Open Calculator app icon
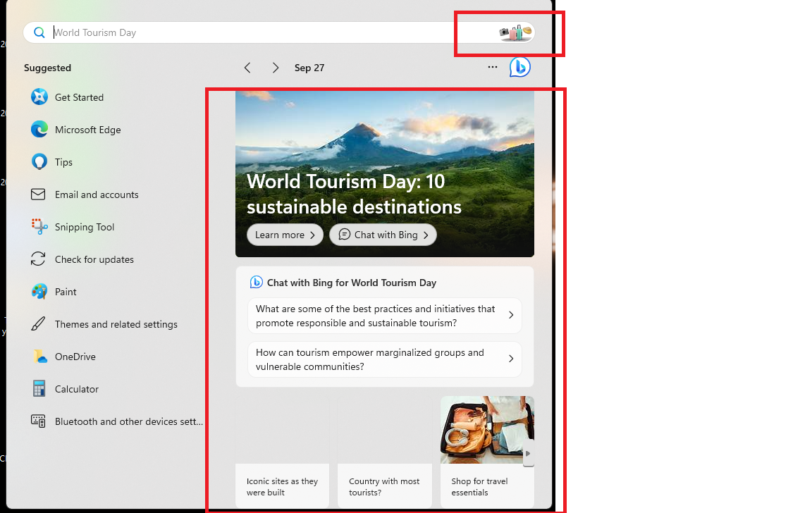 click(x=39, y=389)
